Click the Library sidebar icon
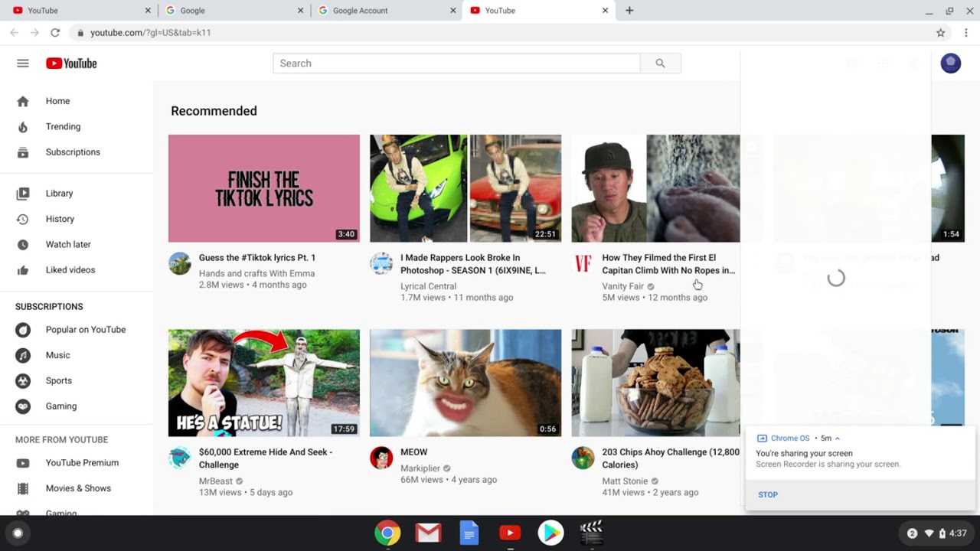980x551 pixels. click(23, 194)
